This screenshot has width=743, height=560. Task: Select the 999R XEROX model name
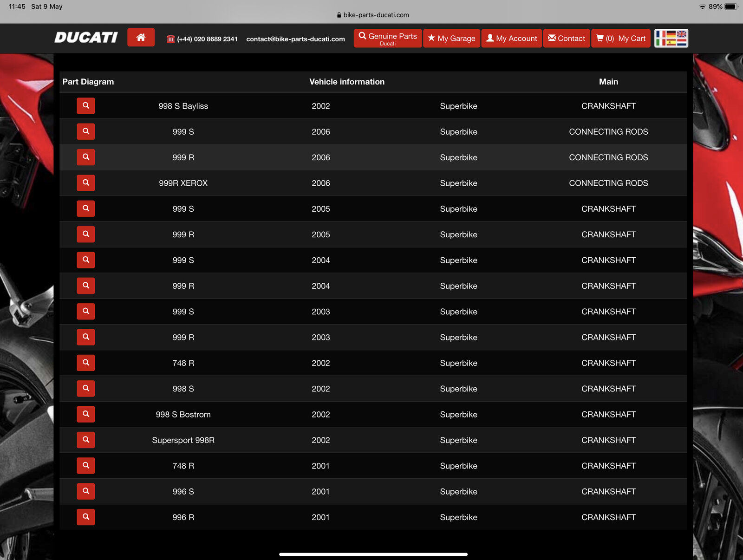[183, 183]
